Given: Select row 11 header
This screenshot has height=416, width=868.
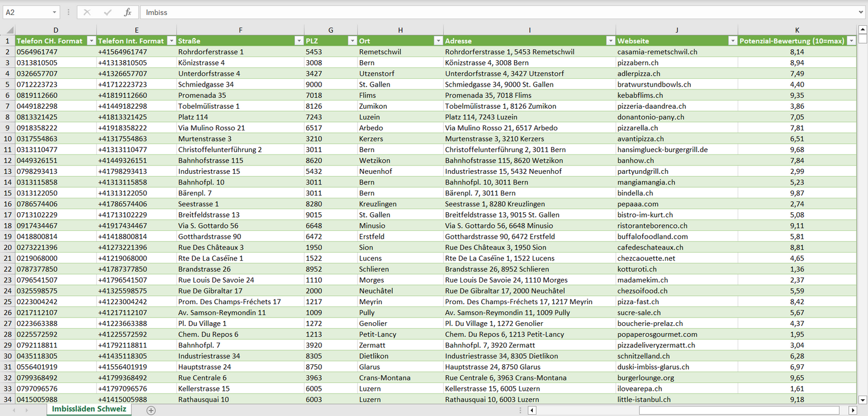Looking at the screenshot, I should pyautogui.click(x=7, y=150).
